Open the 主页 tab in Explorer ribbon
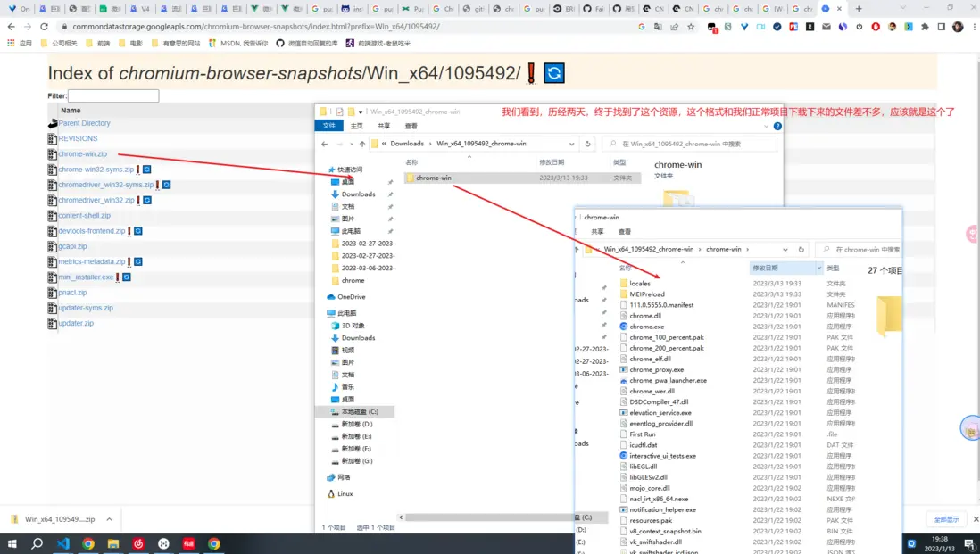980x554 pixels. tap(356, 126)
